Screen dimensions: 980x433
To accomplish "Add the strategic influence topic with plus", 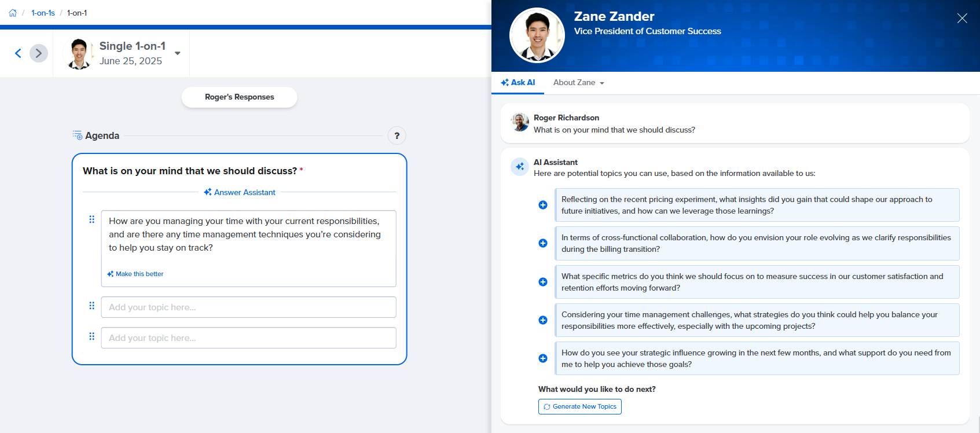I will (543, 358).
